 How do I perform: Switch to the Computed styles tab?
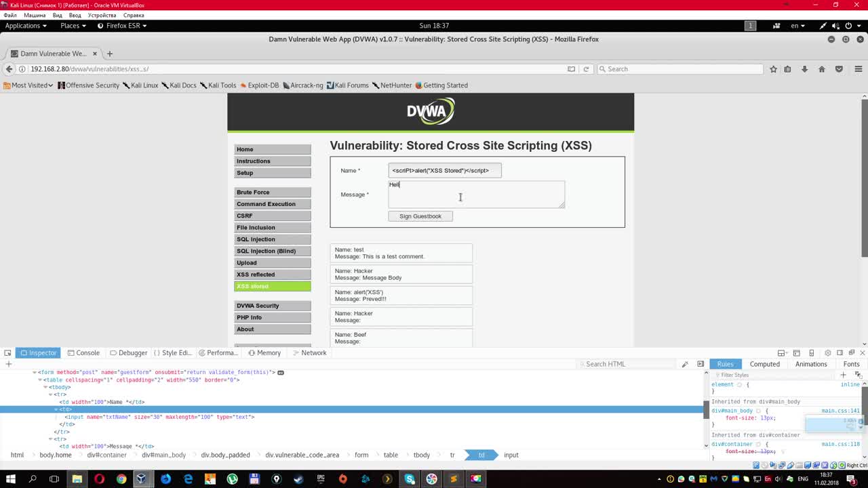click(x=764, y=364)
